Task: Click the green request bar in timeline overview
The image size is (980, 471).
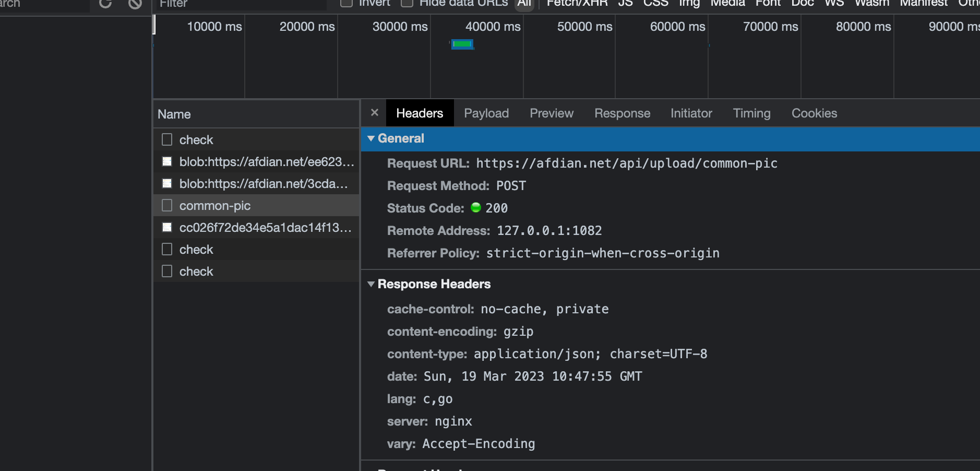Action: pyautogui.click(x=462, y=44)
